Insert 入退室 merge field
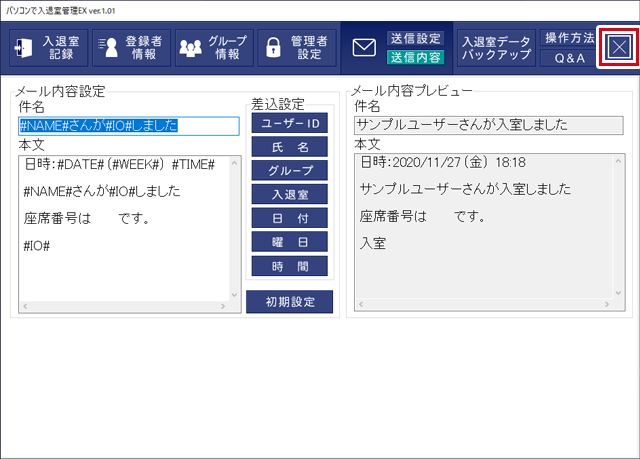This screenshot has width=640, height=459. (290, 194)
